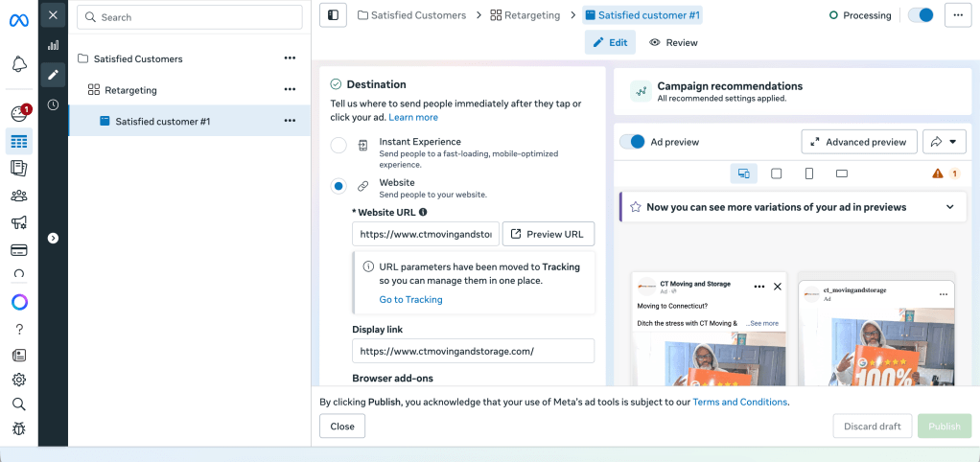
Task: Click the help question mark icon
Action: [x=18, y=329]
